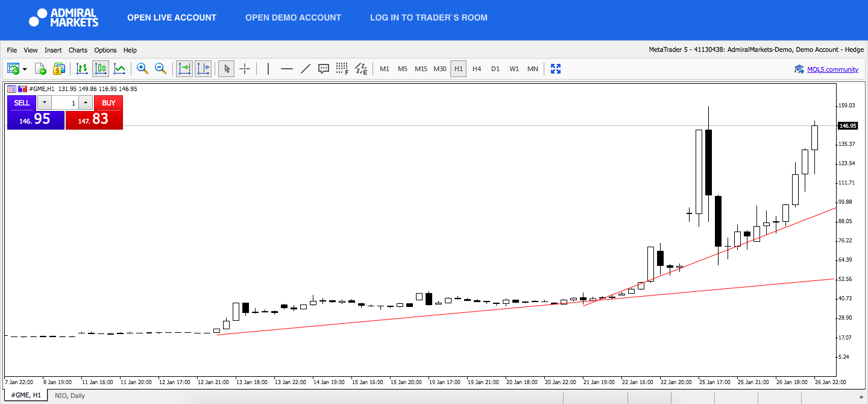
Task: Select the Fibonacci retracement tool
Action: [342, 69]
